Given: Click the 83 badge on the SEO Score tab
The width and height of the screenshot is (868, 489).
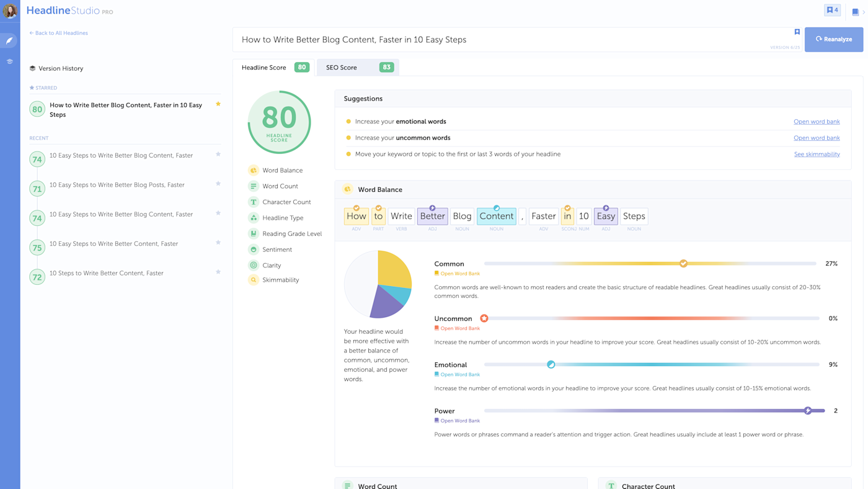Looking at the screenshot, I should (x=386, y=68).
